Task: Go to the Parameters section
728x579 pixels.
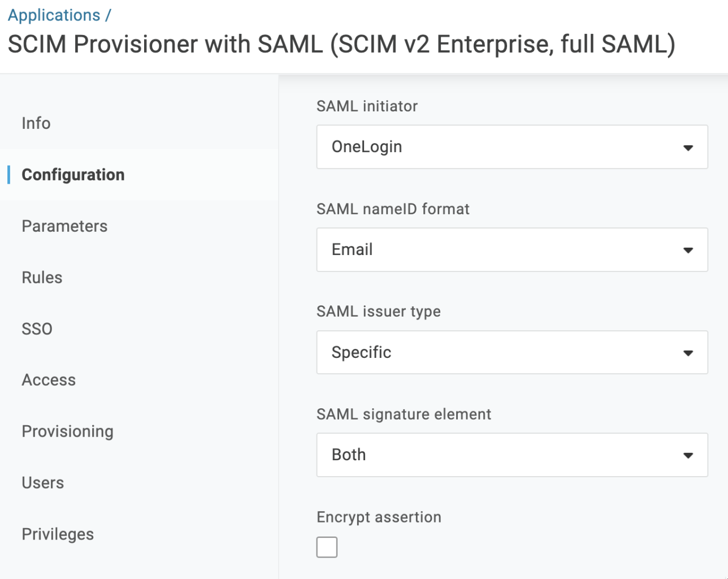Action: [64, 226]
